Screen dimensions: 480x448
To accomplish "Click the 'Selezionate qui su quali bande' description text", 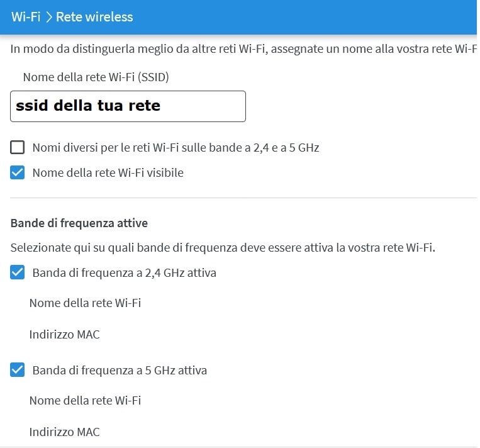I will [223, 248].
